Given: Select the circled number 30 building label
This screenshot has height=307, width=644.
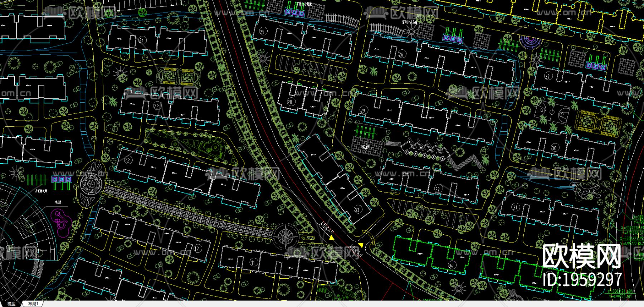Looking at the screenshot, I should [554, 148].
